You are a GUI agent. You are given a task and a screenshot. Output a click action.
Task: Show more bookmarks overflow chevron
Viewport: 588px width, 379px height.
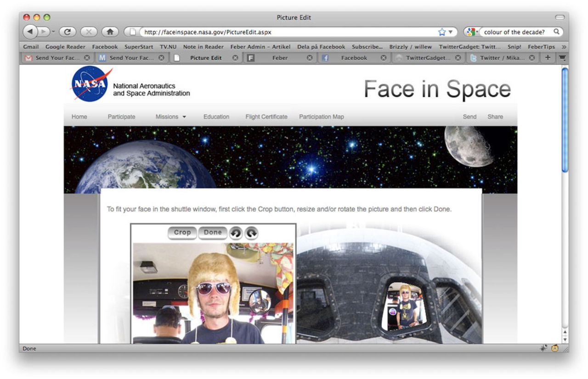tap(564, 47)
